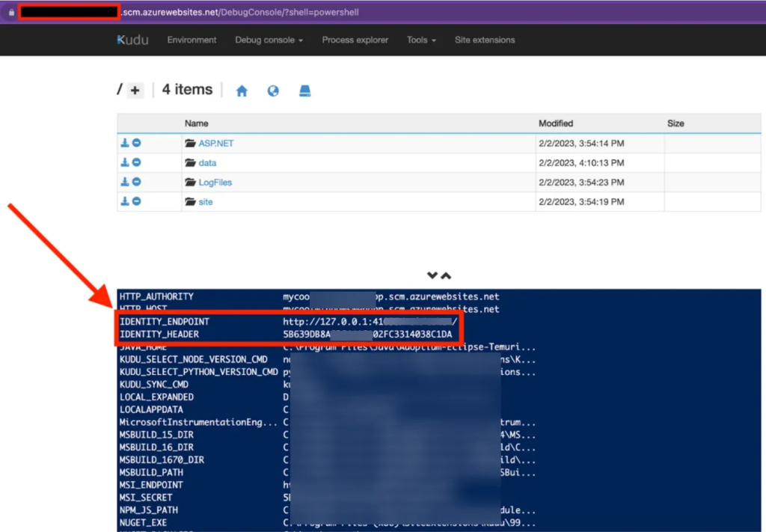The image size is (766, 532).
Task: Open the LogFiles folder link
Action: [215, 182]
